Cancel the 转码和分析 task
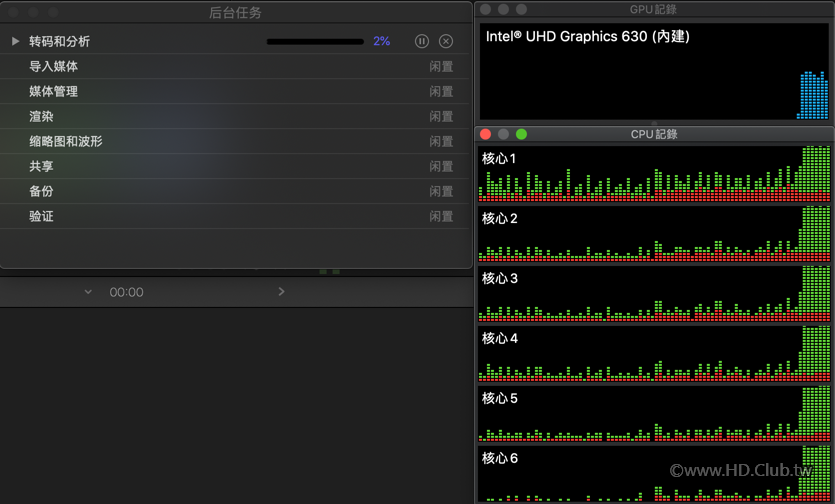 pos(446,41)
